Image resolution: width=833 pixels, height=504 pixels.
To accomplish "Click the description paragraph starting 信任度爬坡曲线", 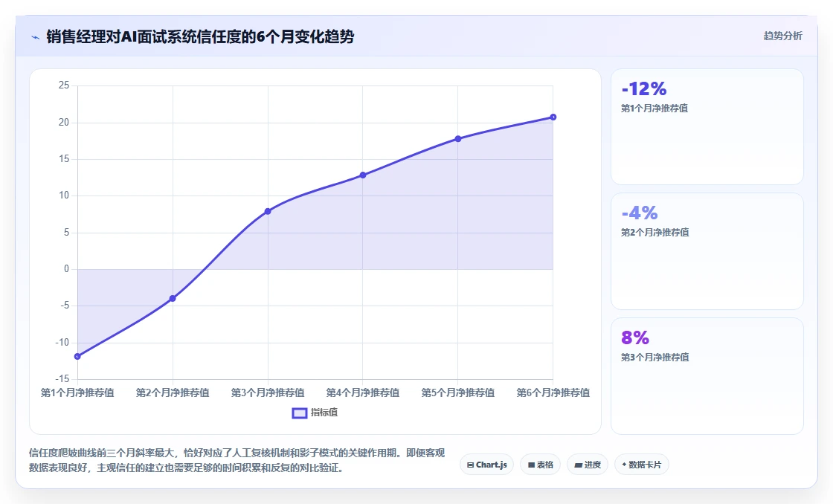I will tap(237, 460).
